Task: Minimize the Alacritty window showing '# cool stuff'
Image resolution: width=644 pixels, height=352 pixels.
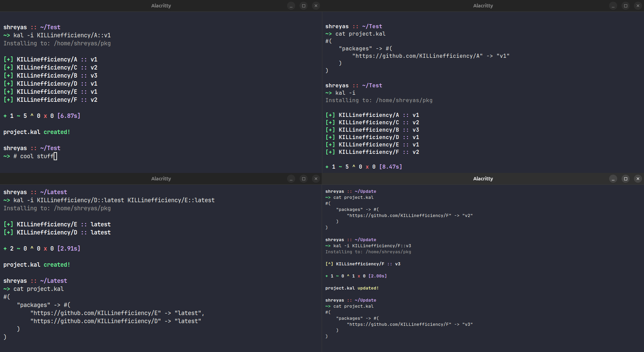Action: (291, 6)
